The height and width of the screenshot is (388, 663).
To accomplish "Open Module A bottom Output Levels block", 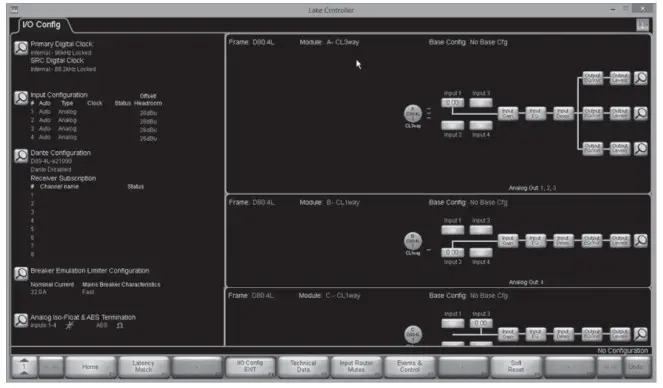I will 620,148.
